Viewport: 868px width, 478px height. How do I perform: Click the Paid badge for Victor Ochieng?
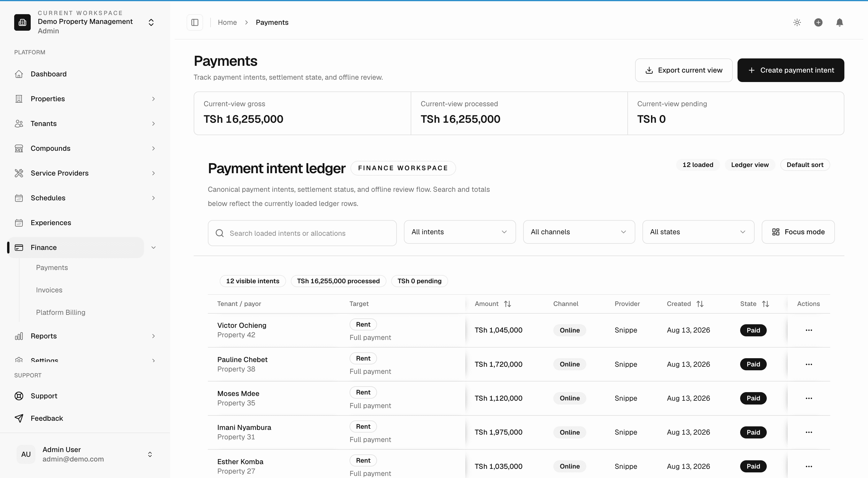pos(753,330)
